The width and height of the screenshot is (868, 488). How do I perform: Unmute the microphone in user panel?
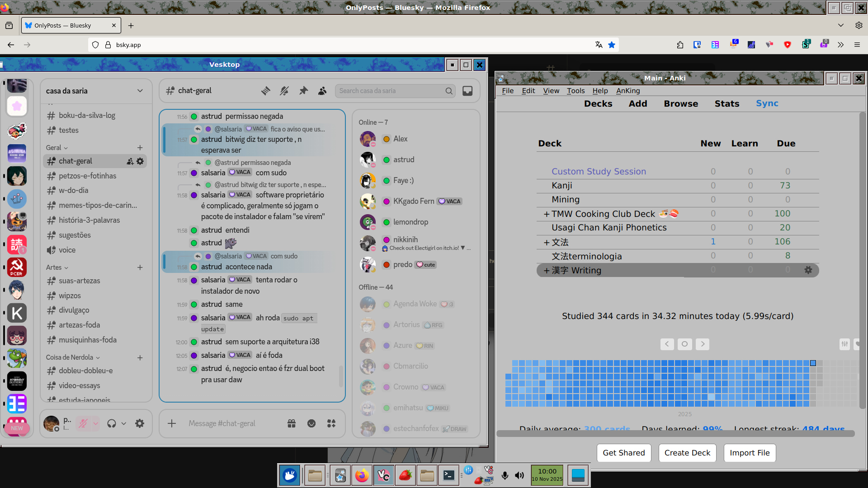coord(83,423)
